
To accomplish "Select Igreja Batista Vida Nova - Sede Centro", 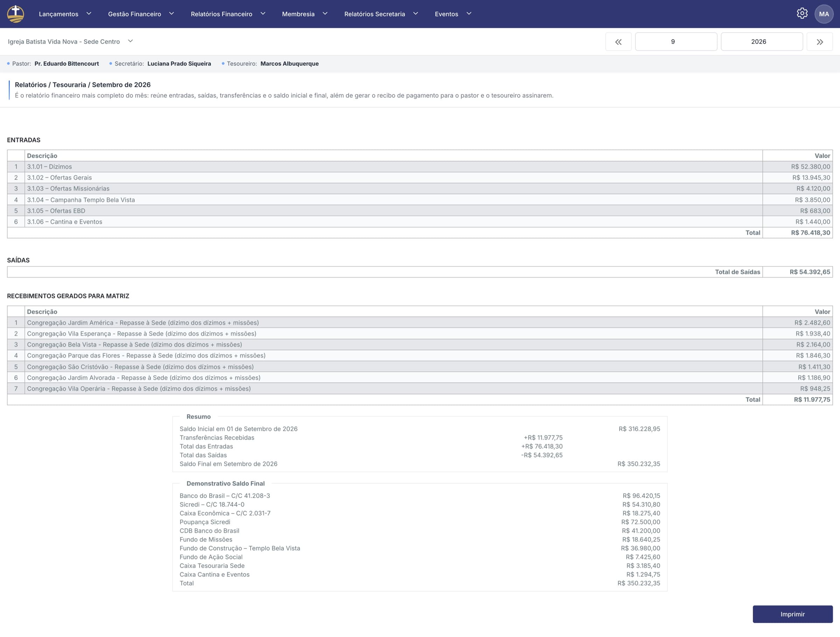I will [x=64, y=42].
